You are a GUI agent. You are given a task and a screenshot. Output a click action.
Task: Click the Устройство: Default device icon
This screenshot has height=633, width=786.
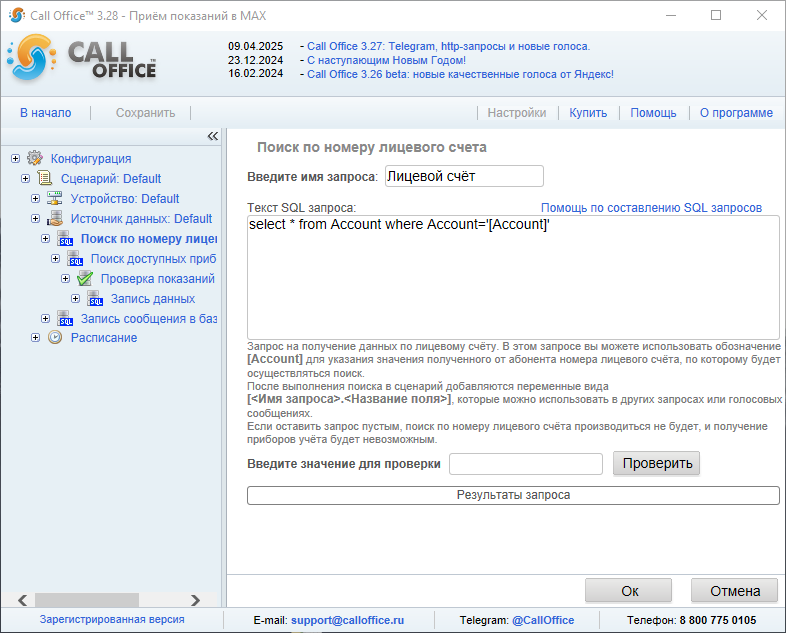coord(55,198)
